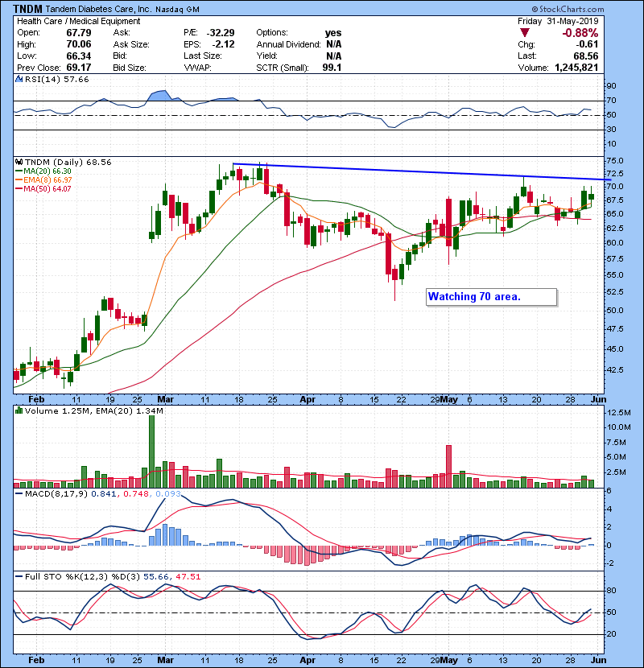Click the EPS value -2.12

(x=223, y=44)
